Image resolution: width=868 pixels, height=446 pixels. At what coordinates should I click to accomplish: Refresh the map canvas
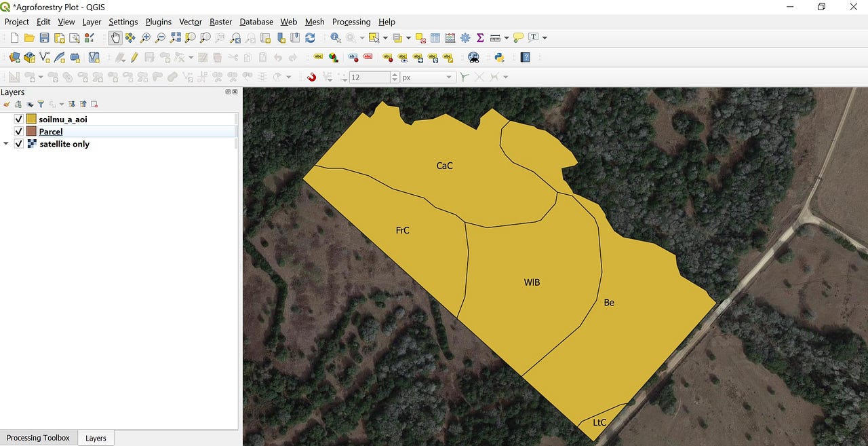pos(311,37)
